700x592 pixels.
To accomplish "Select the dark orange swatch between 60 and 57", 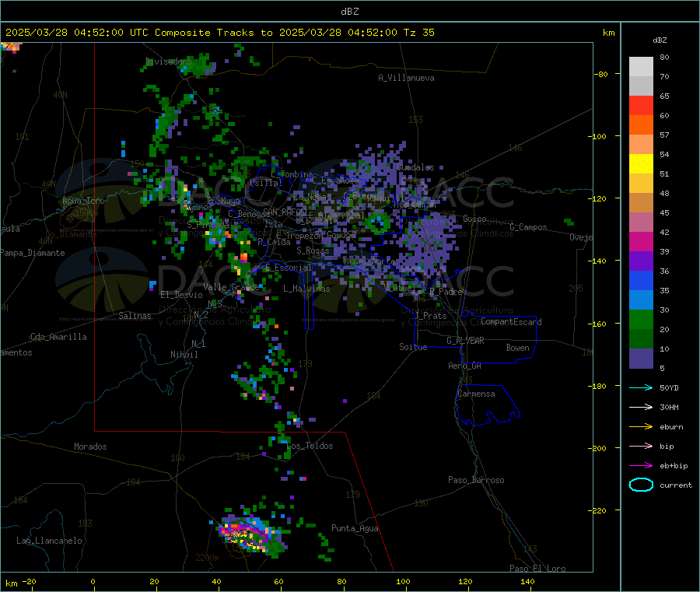I will 641,125.
